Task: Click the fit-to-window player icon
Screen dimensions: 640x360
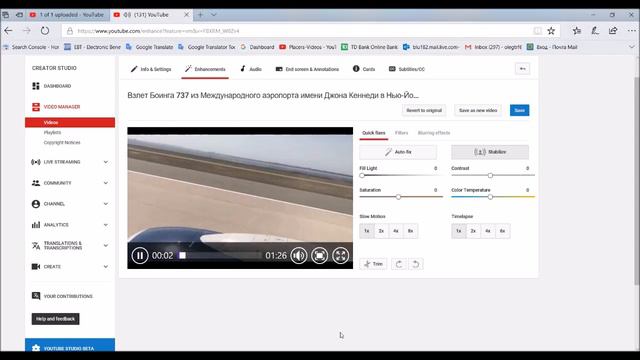Action: [320, 256]
